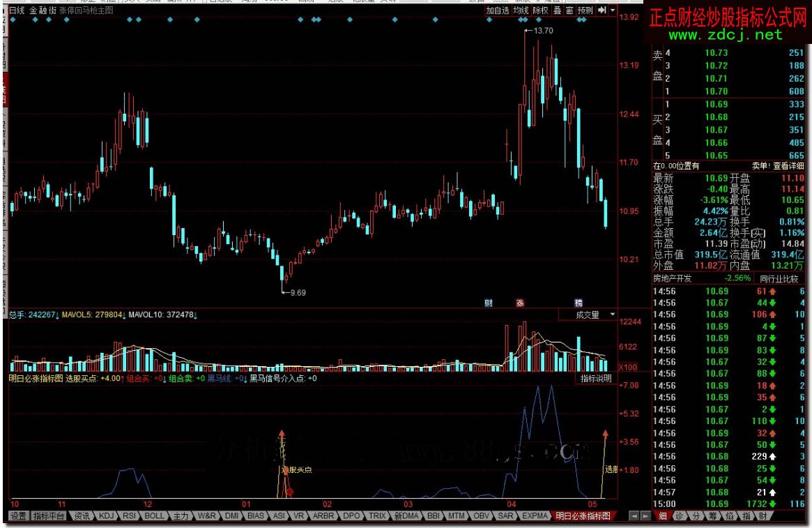Open the 日线 period selector

tap(17, 10)
